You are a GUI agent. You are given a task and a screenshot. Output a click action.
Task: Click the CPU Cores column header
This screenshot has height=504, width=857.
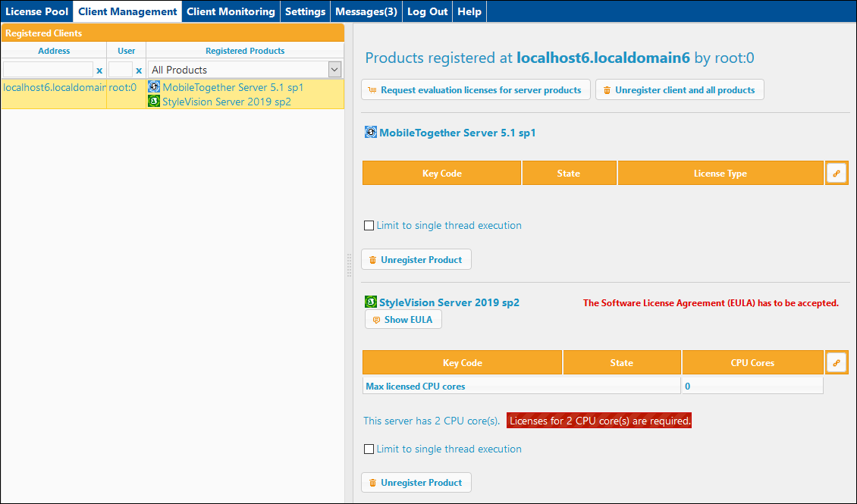tap(752, 362)
